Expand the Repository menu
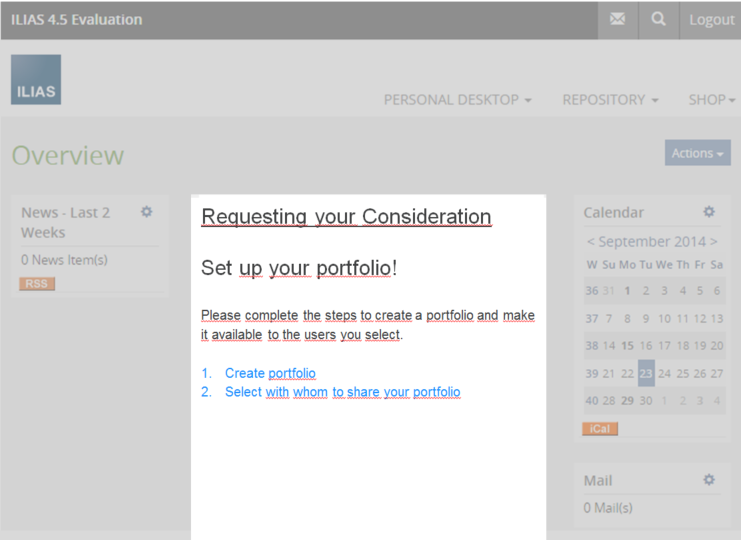 coord(610,100)
